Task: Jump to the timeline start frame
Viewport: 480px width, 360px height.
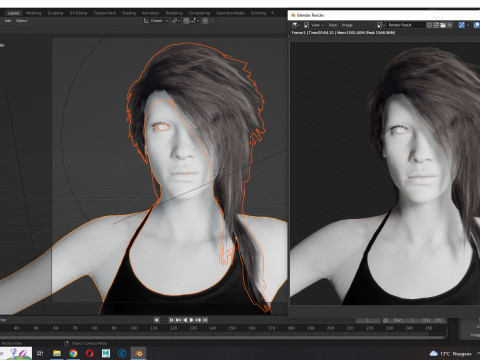Action: click(171, 320)
